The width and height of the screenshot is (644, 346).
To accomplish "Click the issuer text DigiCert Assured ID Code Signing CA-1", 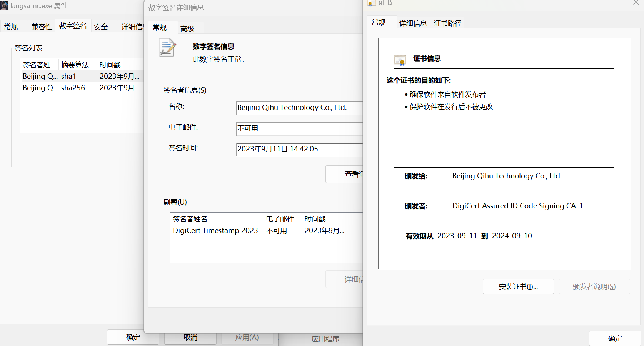I will 517,206.
